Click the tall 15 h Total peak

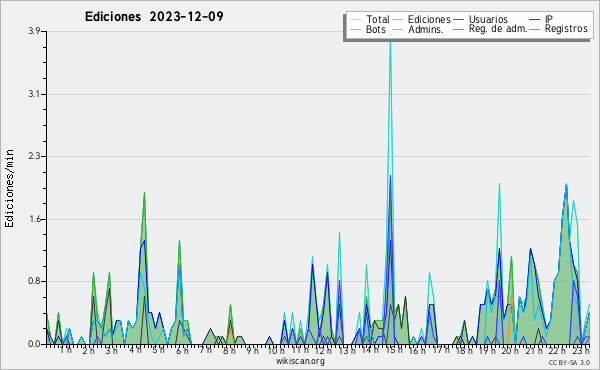(x=390, y=42)
